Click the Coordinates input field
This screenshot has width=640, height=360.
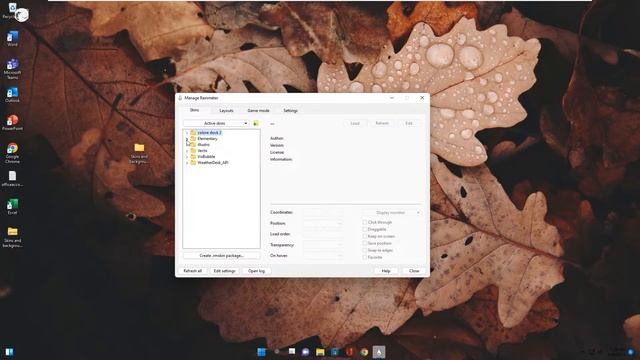pos(323,213)
